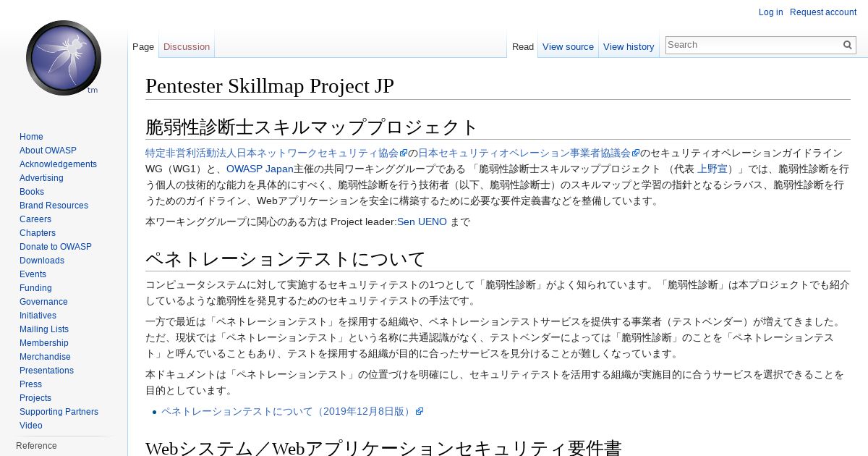The image size is (868, 456).
Task: Open About OWASP sidebar link
Action: tap(48, 151)
